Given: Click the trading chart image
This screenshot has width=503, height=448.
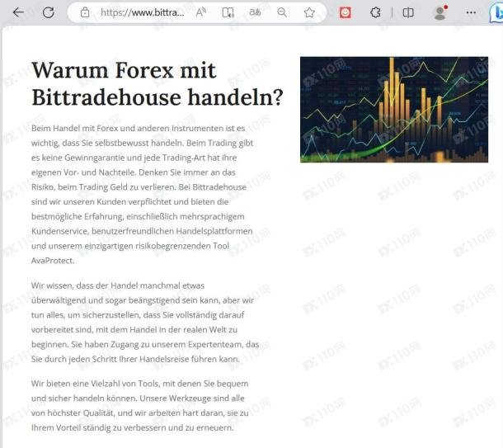Looking at the screenshot, I should pyautogui.click(x=394, y=110).
